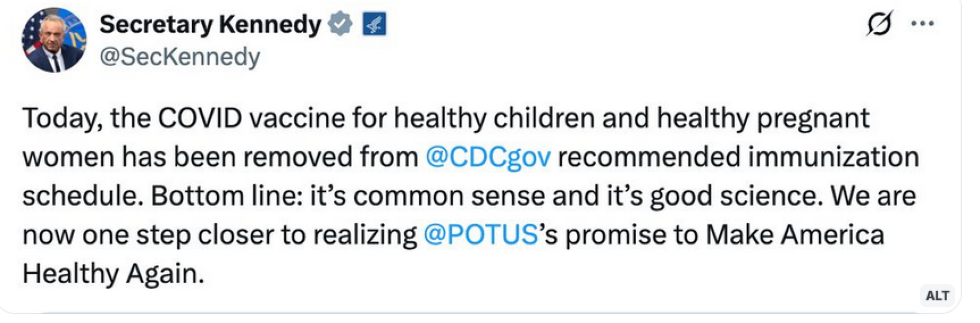The width and height of the screenshot is (980, 323).
Task: Show the image description via ALT badge
Action: coord(937,296)
